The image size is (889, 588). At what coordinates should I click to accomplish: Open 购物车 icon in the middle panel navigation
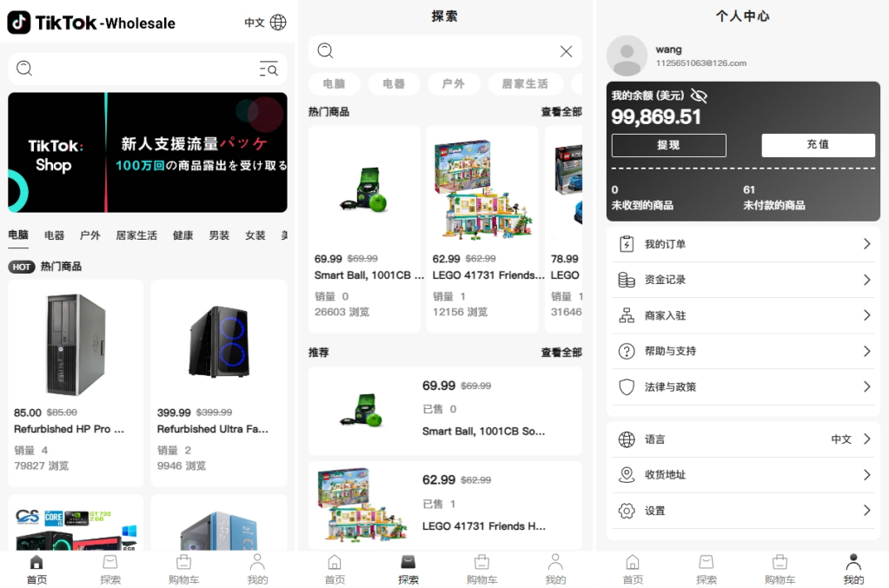point(482,562)
